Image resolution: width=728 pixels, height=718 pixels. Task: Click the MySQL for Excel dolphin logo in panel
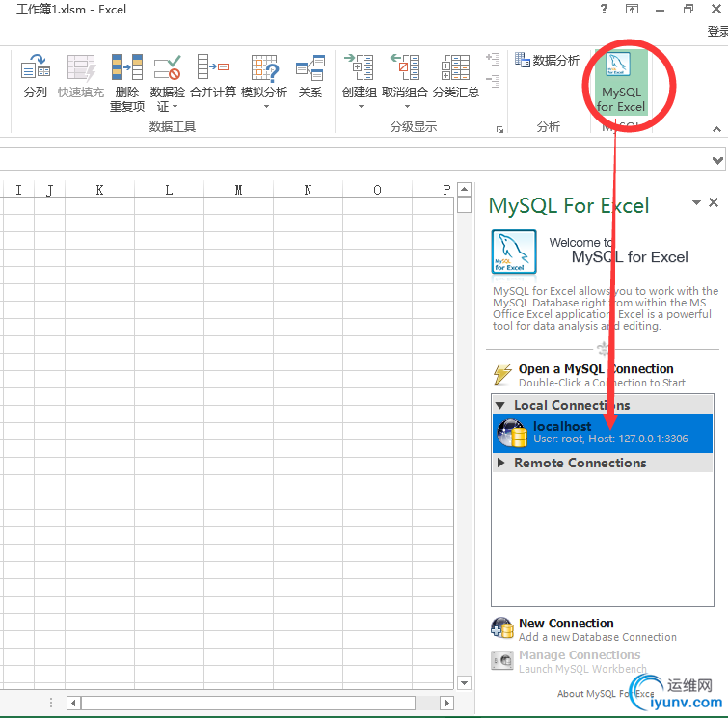coord(514,252)
